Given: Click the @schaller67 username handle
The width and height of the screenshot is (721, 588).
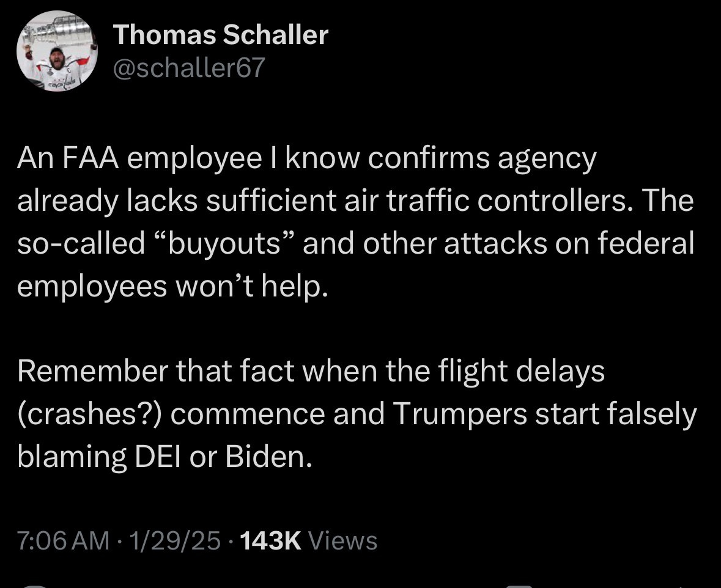Looking at the screenshot, I should [190, 68].
